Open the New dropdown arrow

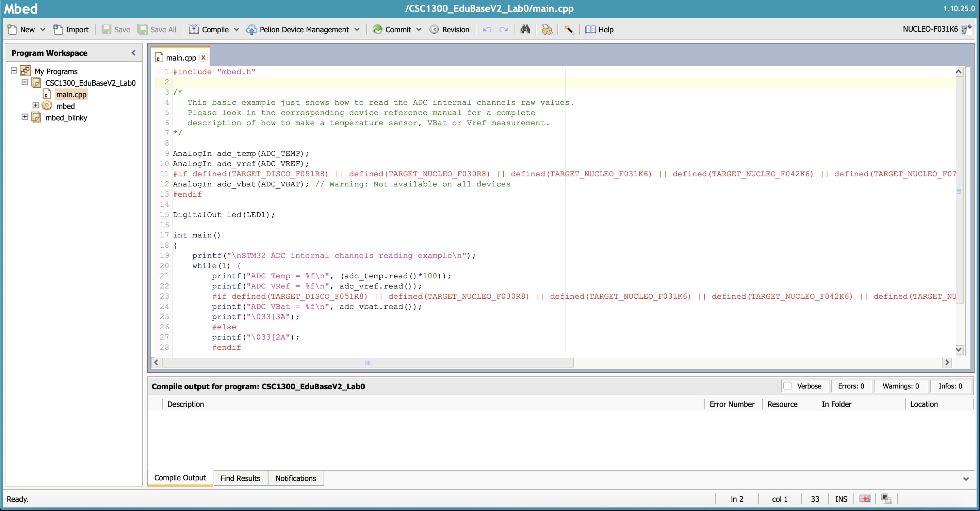[x=43, y=29]
